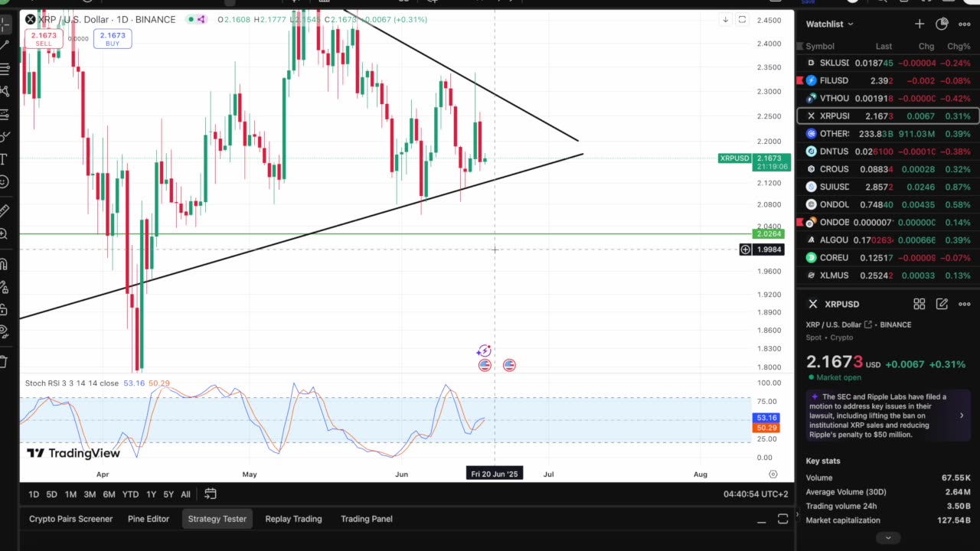Open the Trading Panel tab
The height and width of the screenshot is (551, 980).
(367, 519)
